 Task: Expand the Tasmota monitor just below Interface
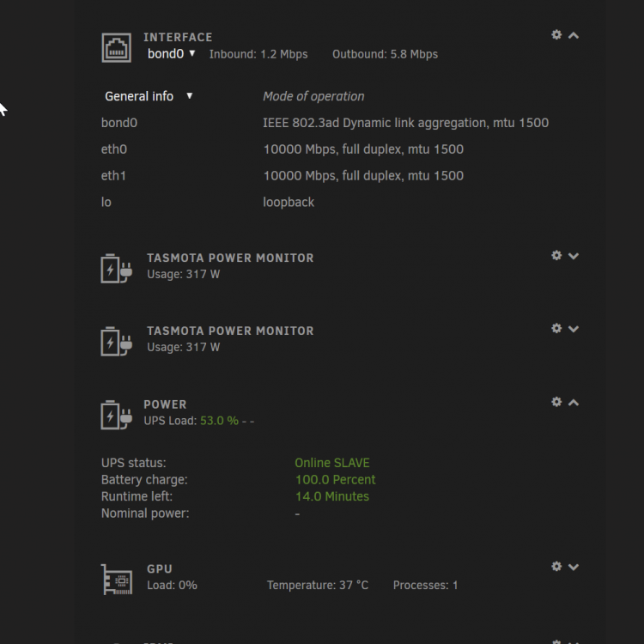(x=574, y=256)
